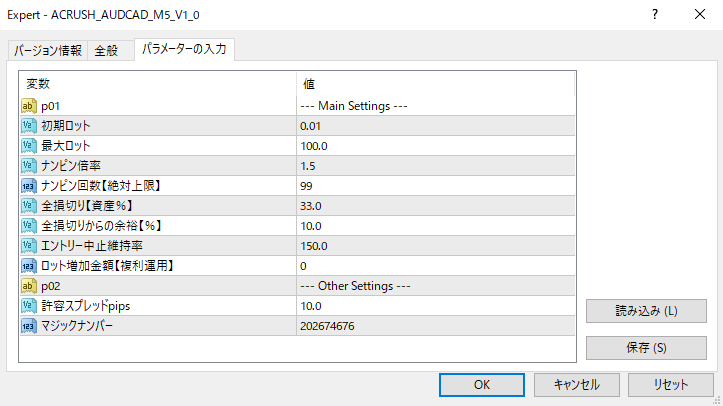723x406 pixels.
Task: Click the help question mark in title bar
Action: pos(655,15)
